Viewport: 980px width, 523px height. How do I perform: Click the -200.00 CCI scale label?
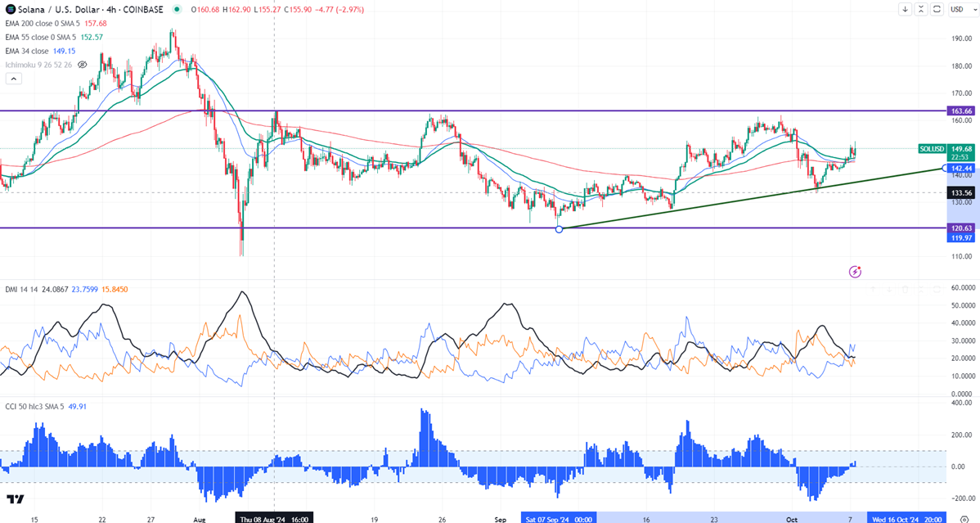(961, 498)
